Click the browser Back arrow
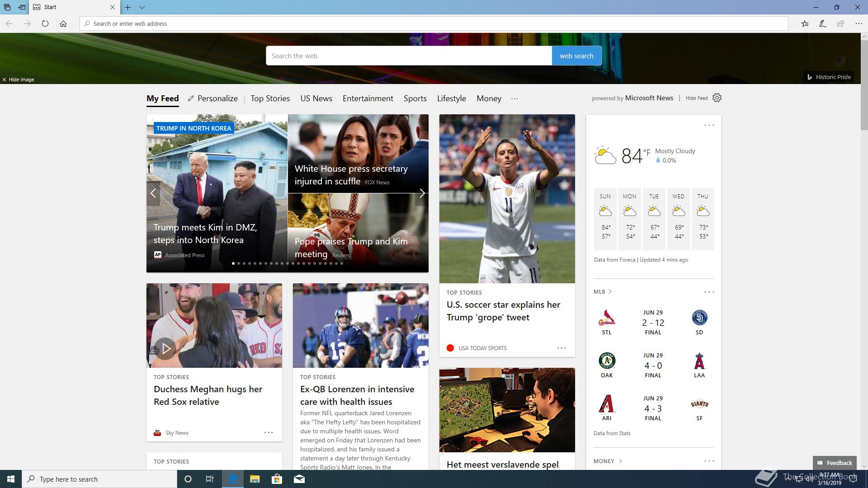Screen dimensions: 868x488 [x=9, y=23]
